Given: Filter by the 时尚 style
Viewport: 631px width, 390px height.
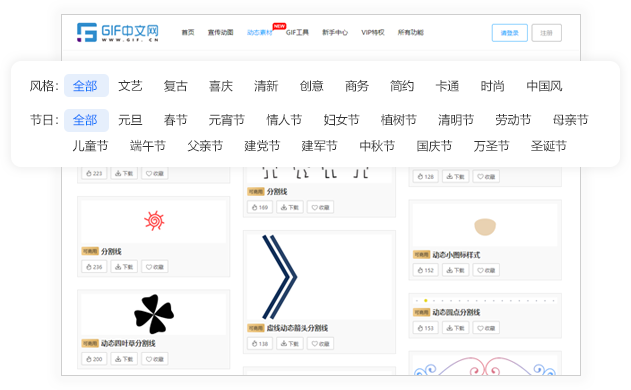Looking at the screenshot, I should [493, 86].
